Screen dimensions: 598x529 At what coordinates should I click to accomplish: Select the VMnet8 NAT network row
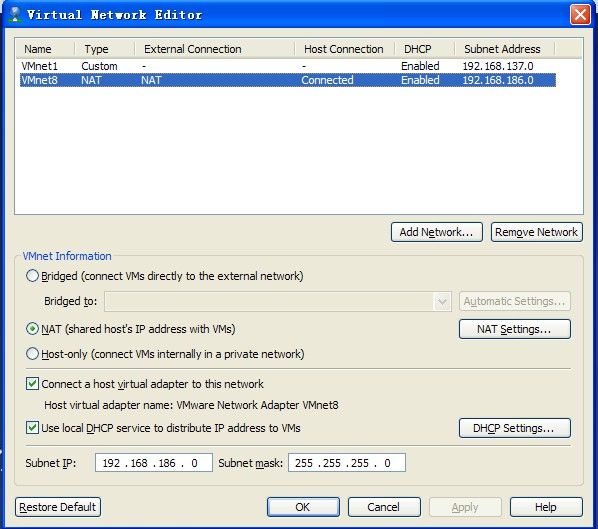(x=288, y=80)
